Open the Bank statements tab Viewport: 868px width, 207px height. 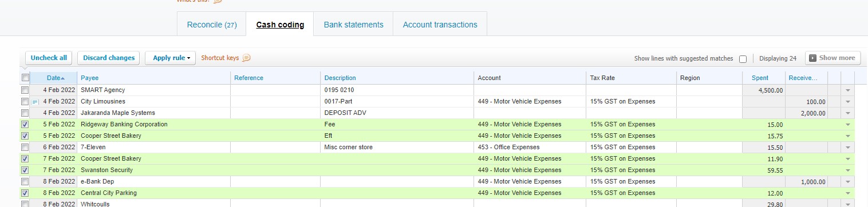tap(353, 25)
